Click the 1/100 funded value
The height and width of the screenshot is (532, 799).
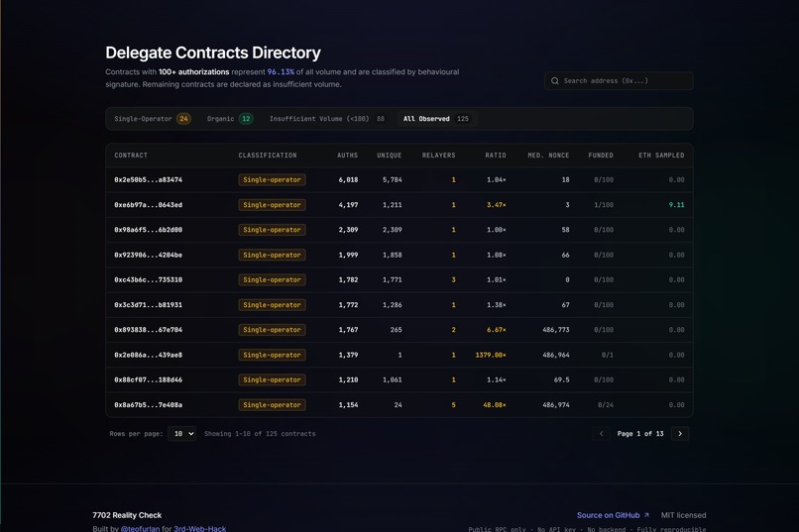[604, 205]
